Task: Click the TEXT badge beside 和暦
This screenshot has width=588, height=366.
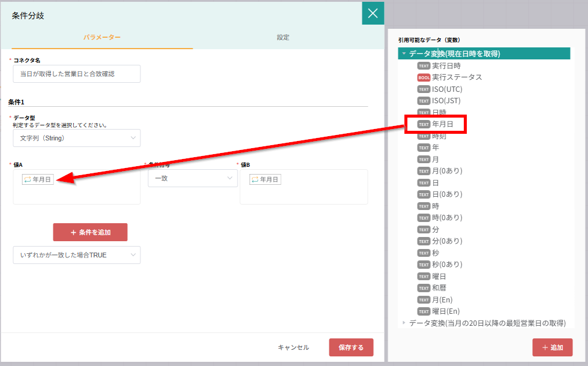Action: 424,288
